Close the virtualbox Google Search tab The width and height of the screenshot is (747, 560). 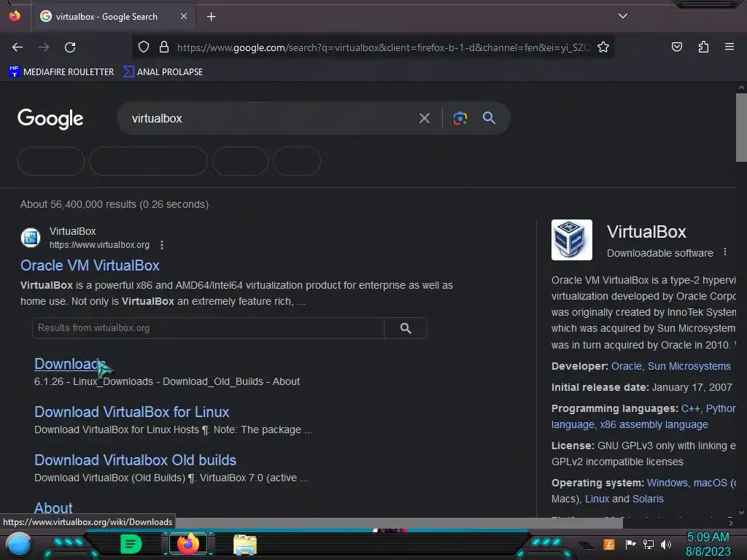tap(183, 16)
